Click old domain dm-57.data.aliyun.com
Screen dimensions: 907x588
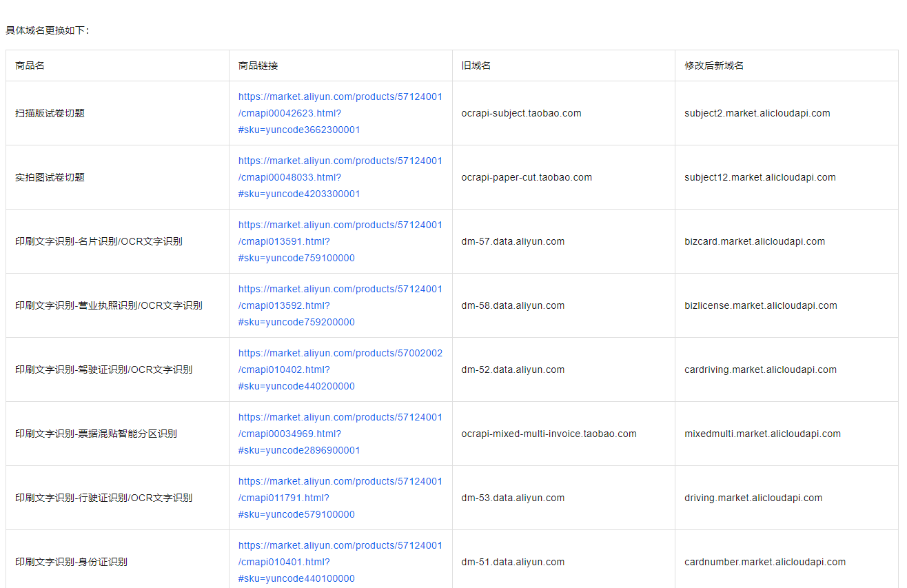tap(513, 241)
